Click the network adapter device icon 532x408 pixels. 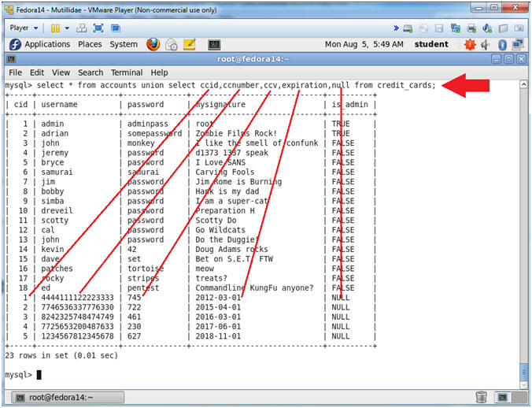click(x=456, y=28)
